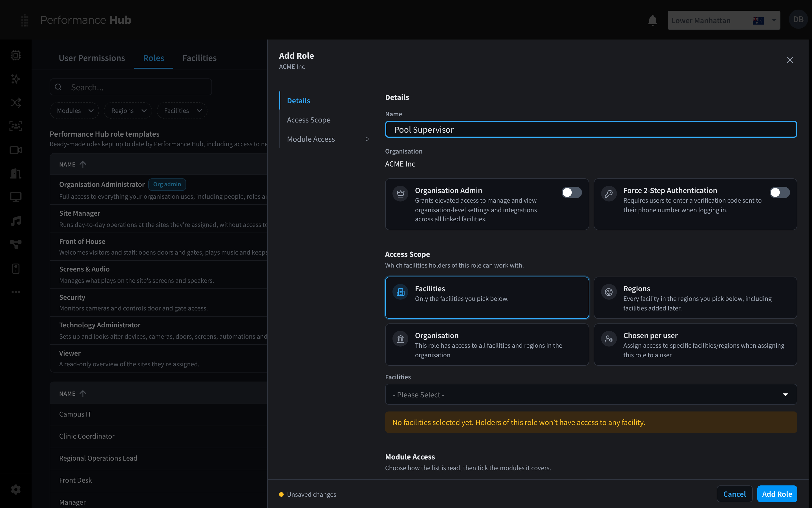
Task: Jump to the Access Scope section
Action: click(308, 120)
